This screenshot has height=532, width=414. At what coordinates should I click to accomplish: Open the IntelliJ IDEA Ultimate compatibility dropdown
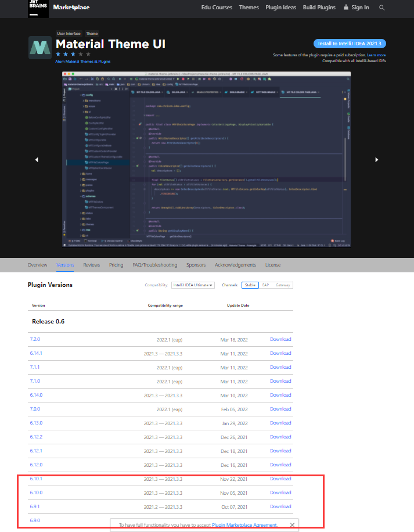coord(193,285)
